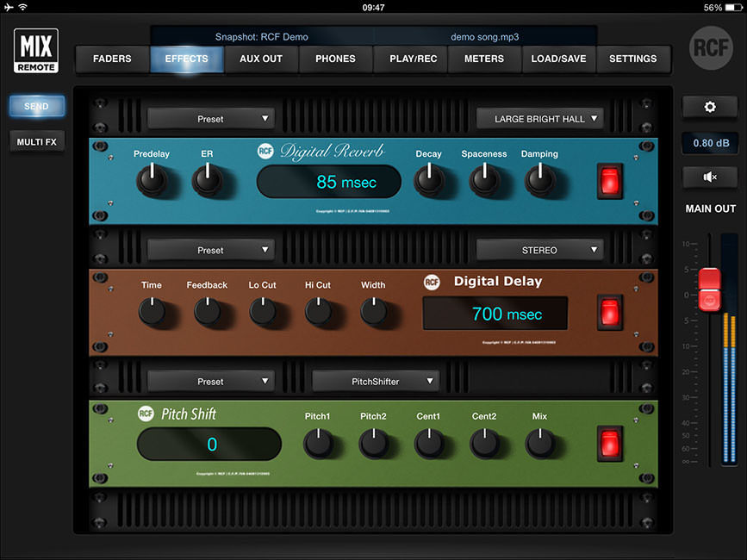Click the 85 msec reverb display
Screen dimensions: 747x560
coord(328,182)
